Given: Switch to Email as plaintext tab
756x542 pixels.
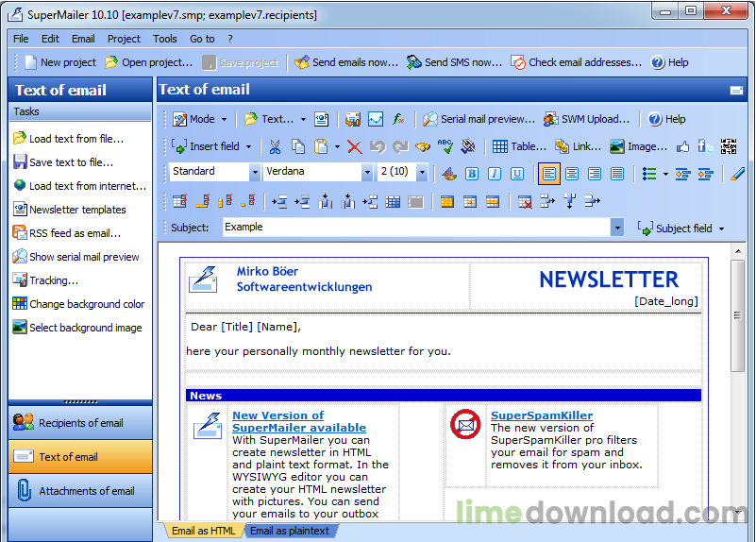Looking at the screenshot, I should click(290, 531).
